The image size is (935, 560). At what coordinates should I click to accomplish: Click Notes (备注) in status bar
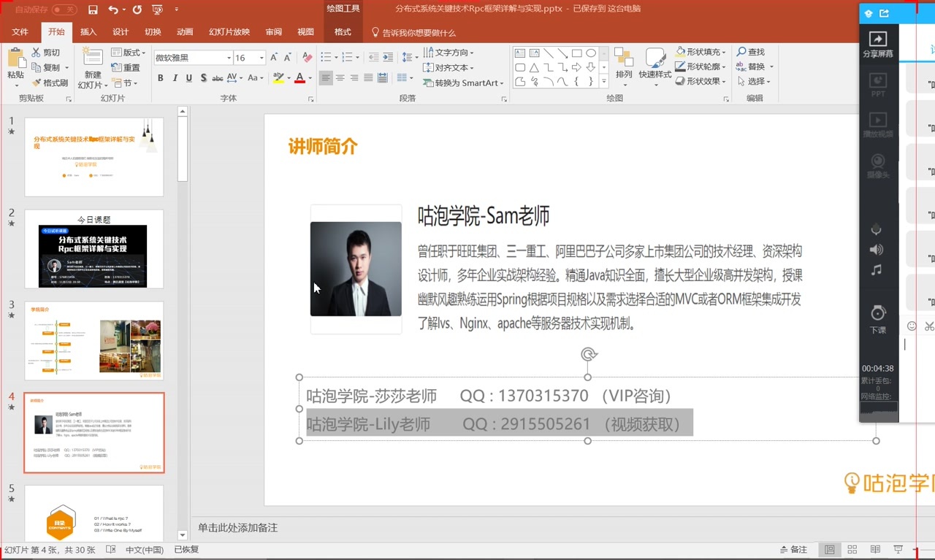point(793,550)
